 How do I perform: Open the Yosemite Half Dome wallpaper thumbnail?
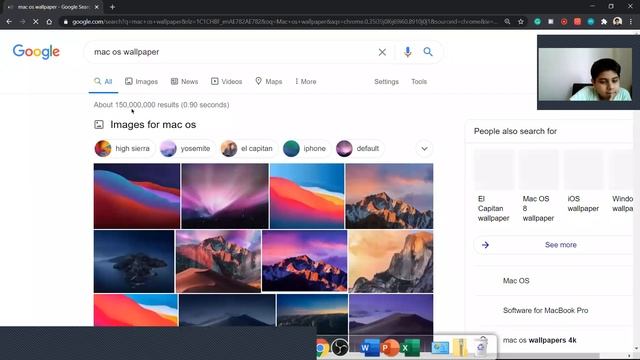(391, 261)
